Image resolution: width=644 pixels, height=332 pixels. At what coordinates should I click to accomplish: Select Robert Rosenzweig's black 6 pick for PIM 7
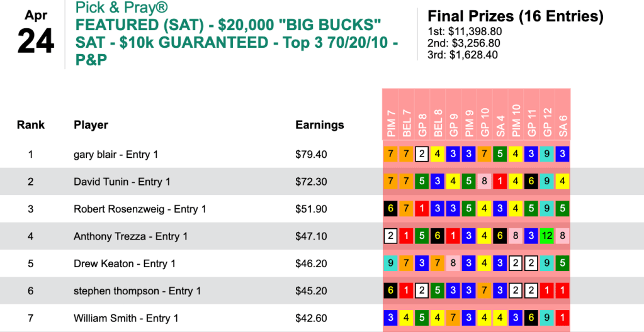[391, 209]
